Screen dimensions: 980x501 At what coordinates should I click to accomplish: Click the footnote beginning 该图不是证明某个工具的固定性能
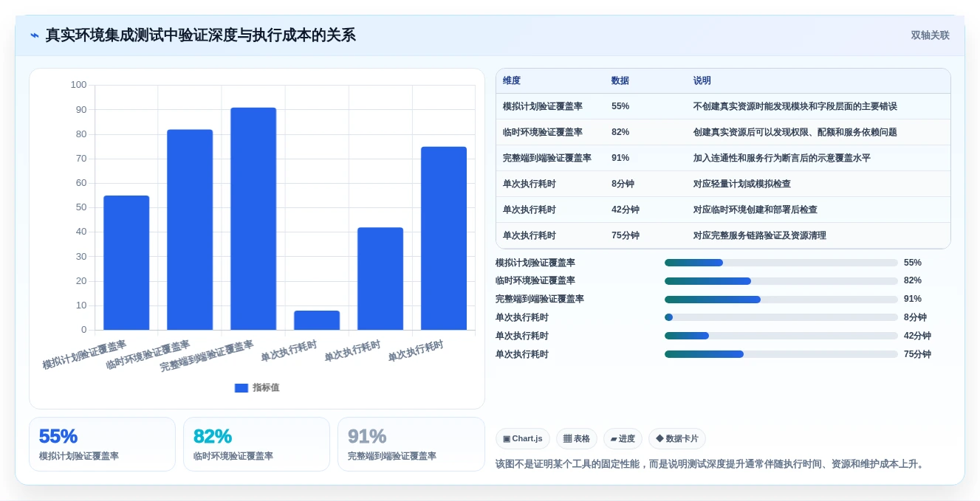710,464
